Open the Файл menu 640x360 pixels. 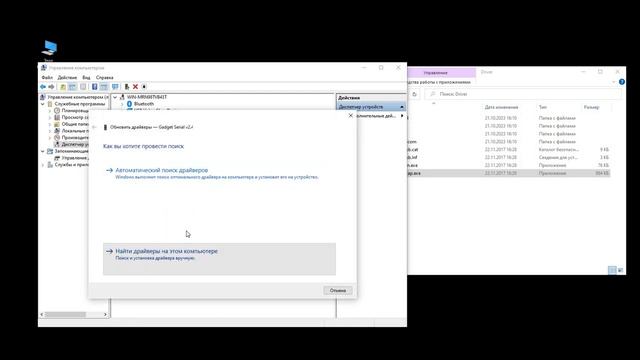point(47,78)
